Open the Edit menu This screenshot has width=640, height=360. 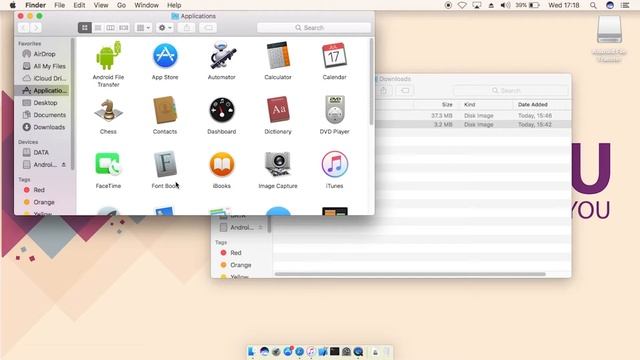pos(79,5)
